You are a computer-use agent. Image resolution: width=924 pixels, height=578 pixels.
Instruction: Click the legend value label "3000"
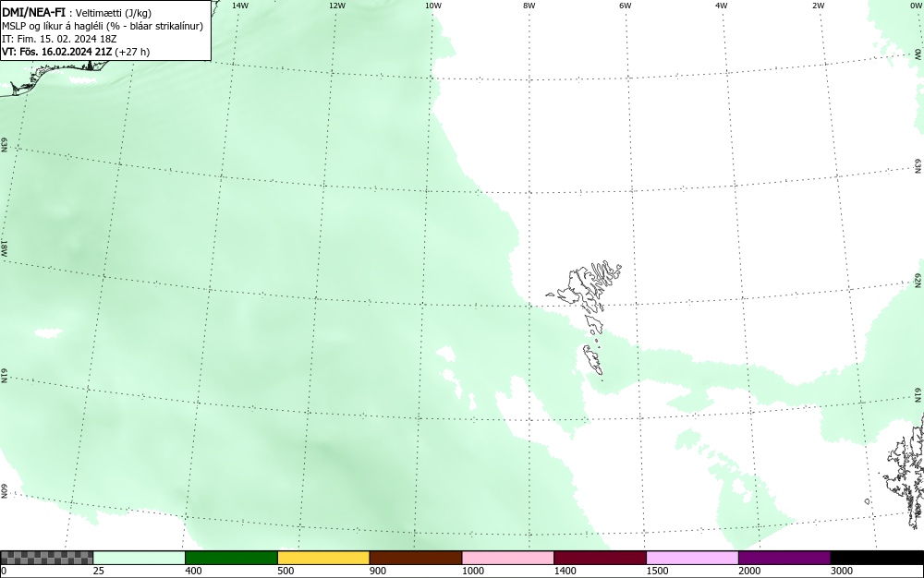pyautogui.click(x=842, y=571)
